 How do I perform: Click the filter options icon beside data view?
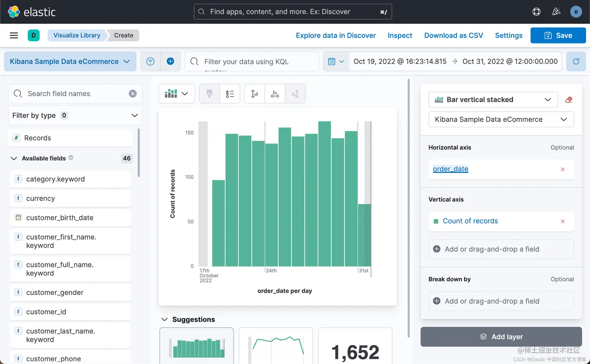[x=150, y=61]
